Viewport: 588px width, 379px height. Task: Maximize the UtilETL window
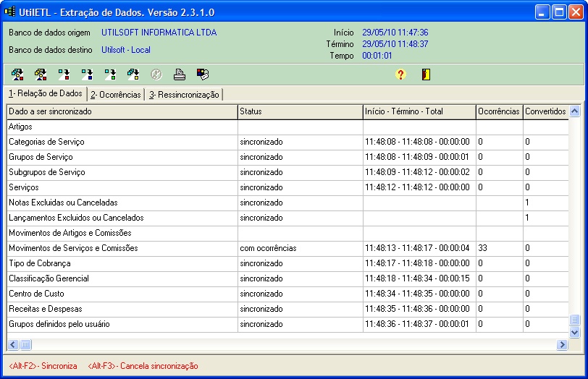pyautogui.click(x=559, y=12)
